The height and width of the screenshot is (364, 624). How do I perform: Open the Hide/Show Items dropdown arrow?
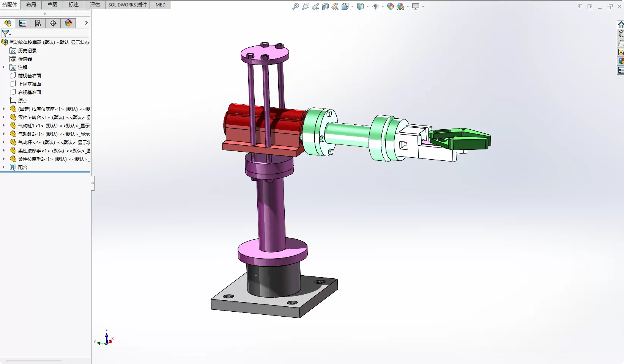point(383,6)
